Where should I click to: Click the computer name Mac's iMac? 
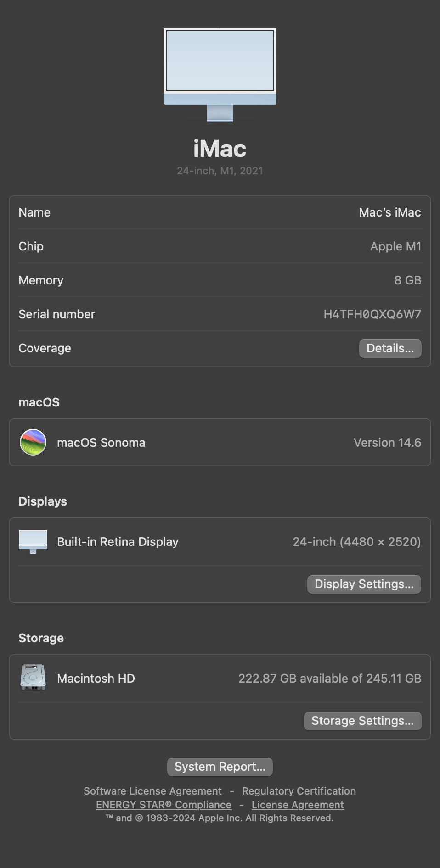click(x=389, y=212)
